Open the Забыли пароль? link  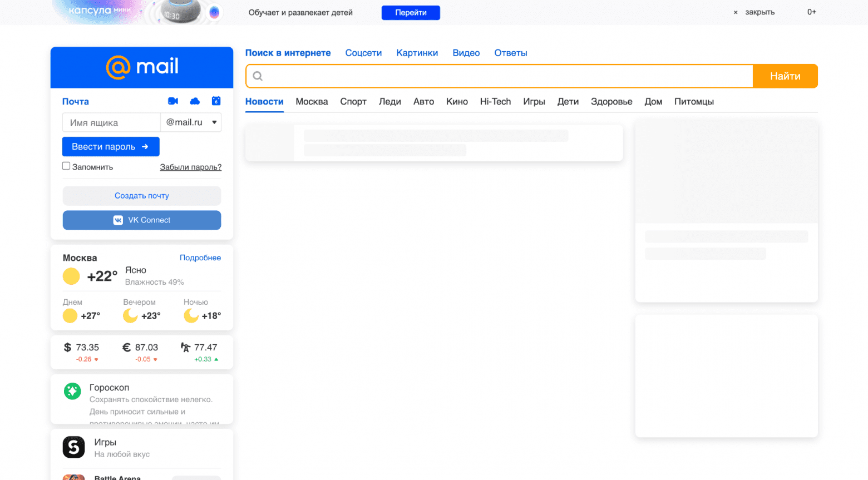pos(190,167)
